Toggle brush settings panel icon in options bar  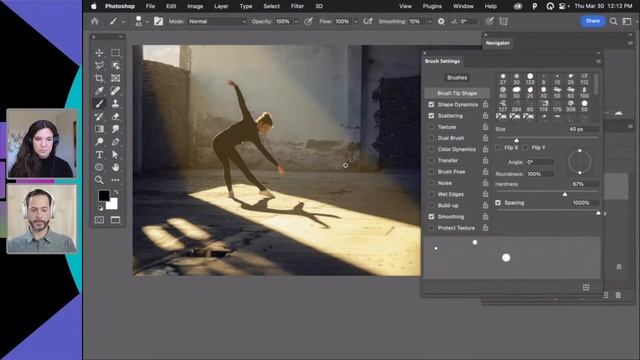158,21
